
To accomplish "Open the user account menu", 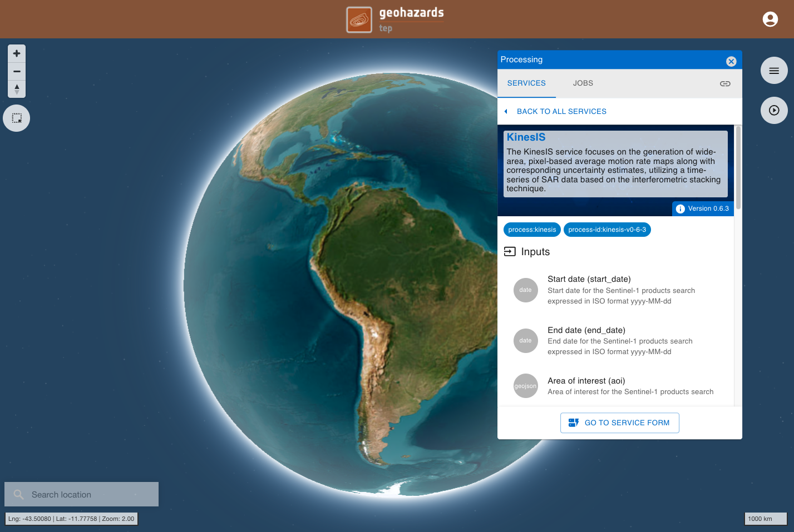I will (x=770, y=19).
